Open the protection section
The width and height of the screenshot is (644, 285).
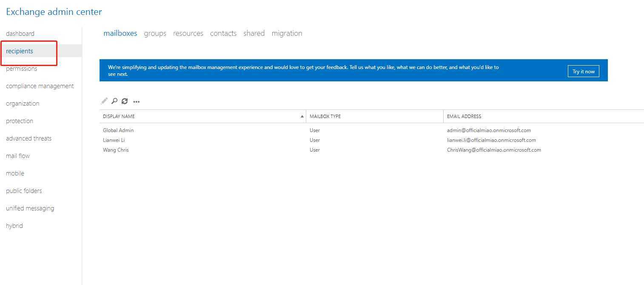(20, 121)
